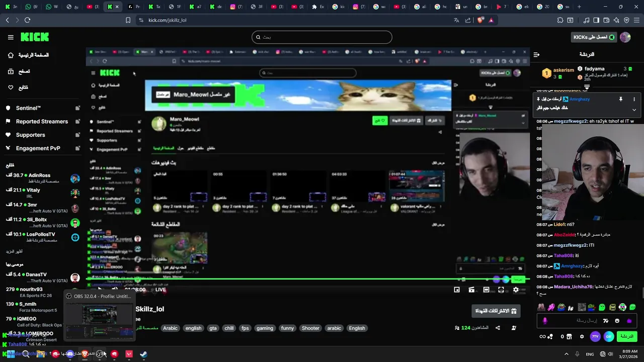Click the get KICKs button

point(594,37)
